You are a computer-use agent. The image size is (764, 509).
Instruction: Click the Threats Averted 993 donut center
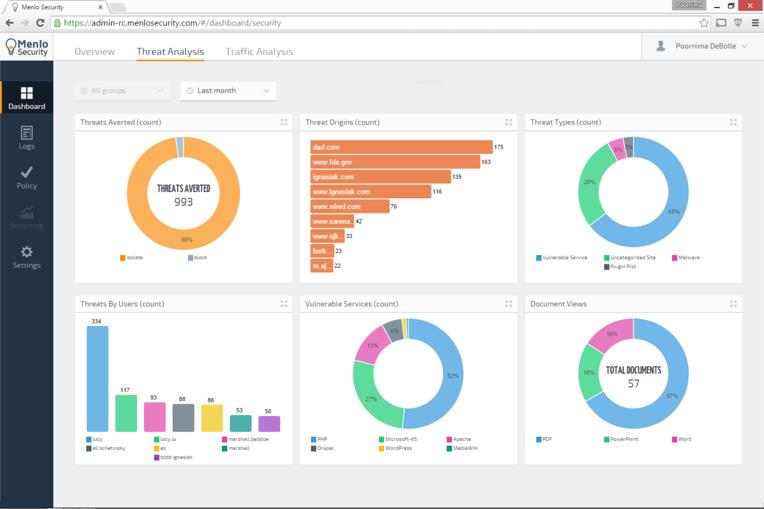click(x=183, y=195)
